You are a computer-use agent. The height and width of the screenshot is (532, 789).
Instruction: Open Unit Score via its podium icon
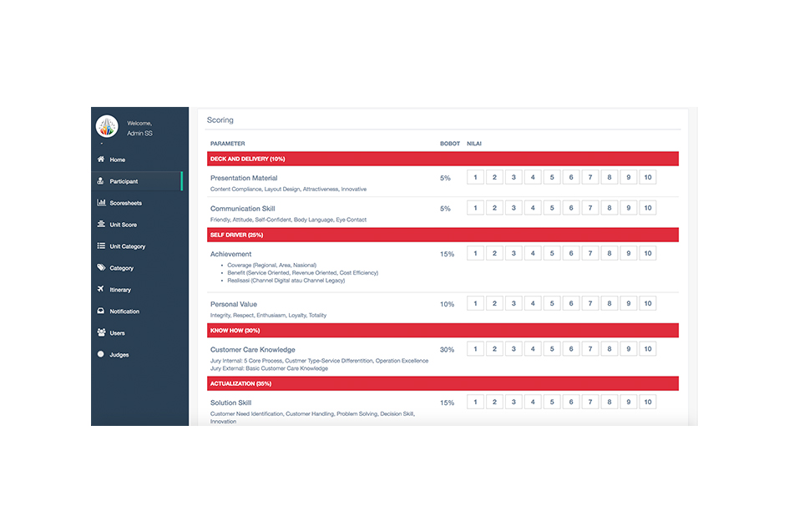(x=102, y=225)
